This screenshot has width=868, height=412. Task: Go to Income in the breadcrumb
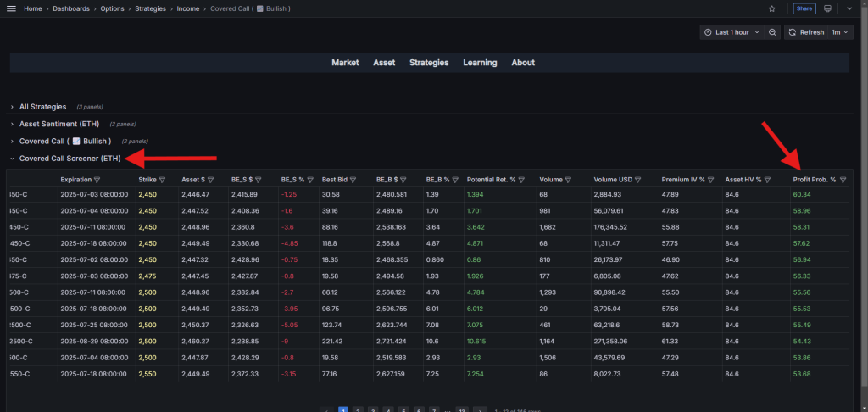(188, 8)
